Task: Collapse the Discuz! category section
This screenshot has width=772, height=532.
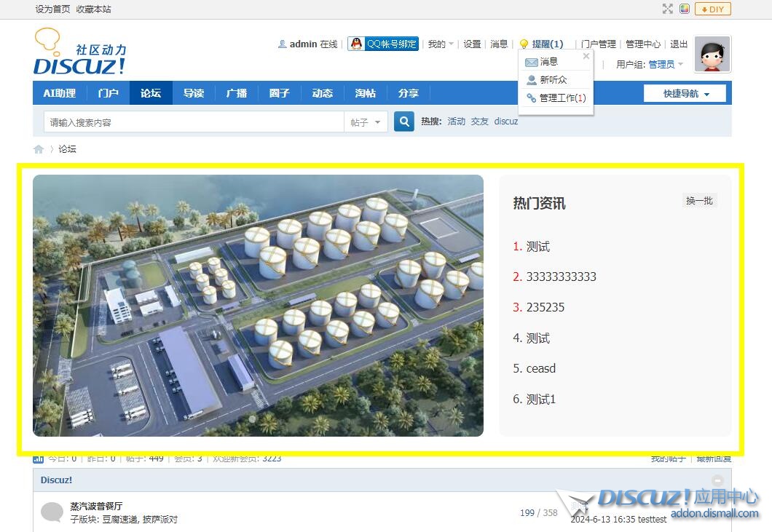Action: click(718, 480)
